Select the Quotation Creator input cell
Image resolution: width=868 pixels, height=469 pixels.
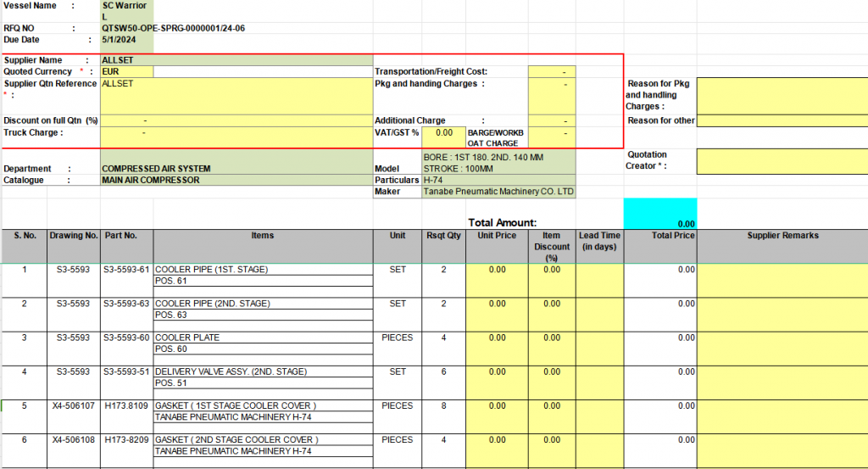(782, 160)
